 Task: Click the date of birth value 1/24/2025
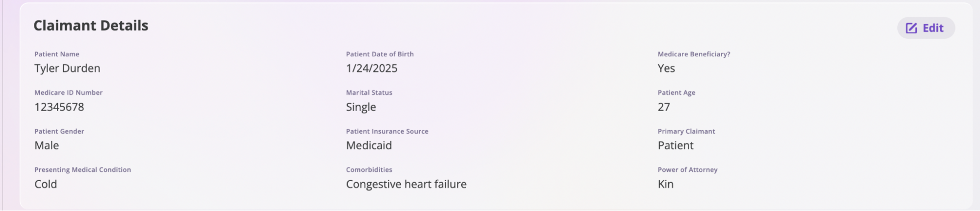[372, 69]
